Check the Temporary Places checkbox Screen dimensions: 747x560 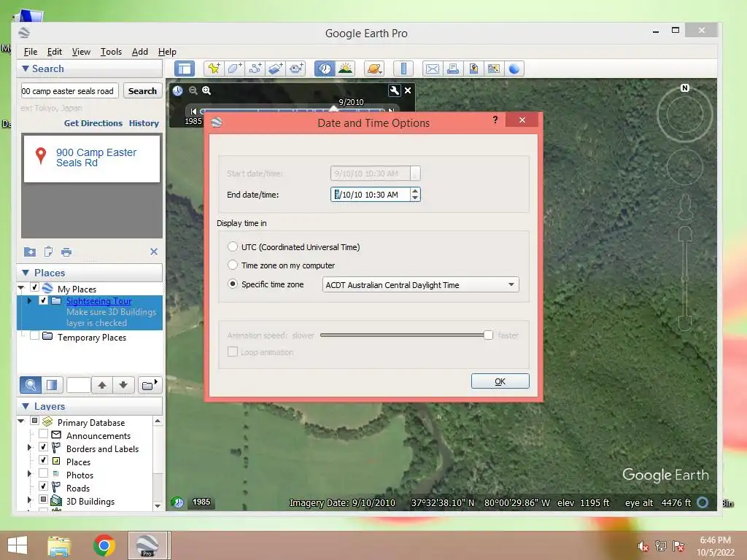[x=34, y=335]
